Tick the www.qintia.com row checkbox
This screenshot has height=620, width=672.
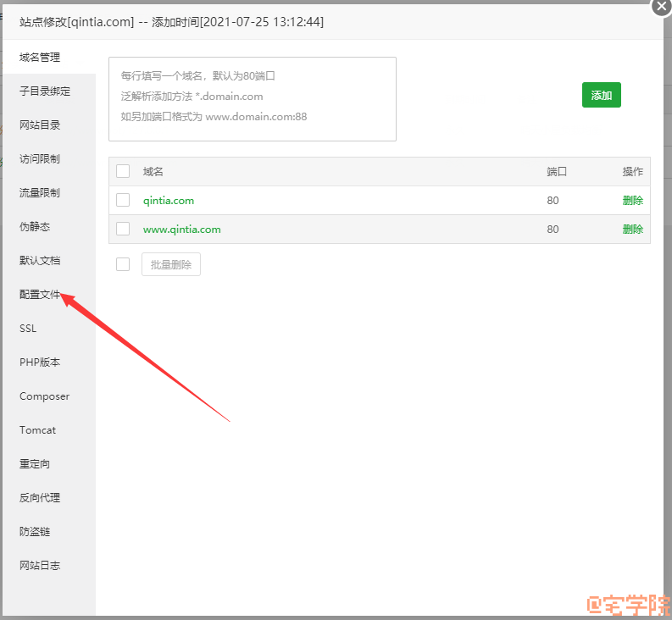pyautogui.click(x=123, y=229)
